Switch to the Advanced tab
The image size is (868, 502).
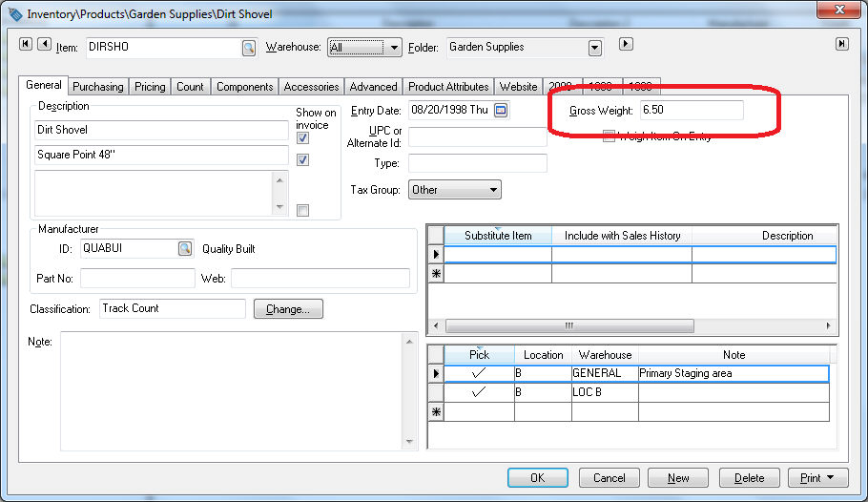coord(373,87)
